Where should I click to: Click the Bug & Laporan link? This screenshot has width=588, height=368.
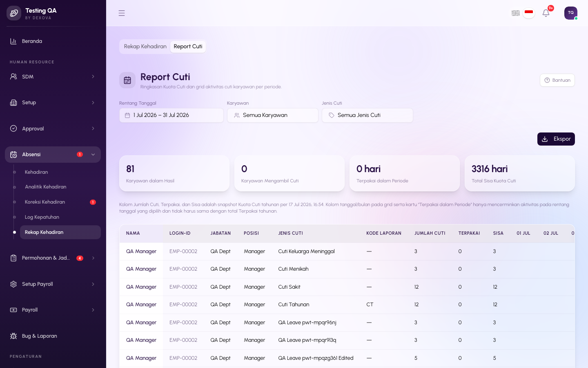pos(53,336)
